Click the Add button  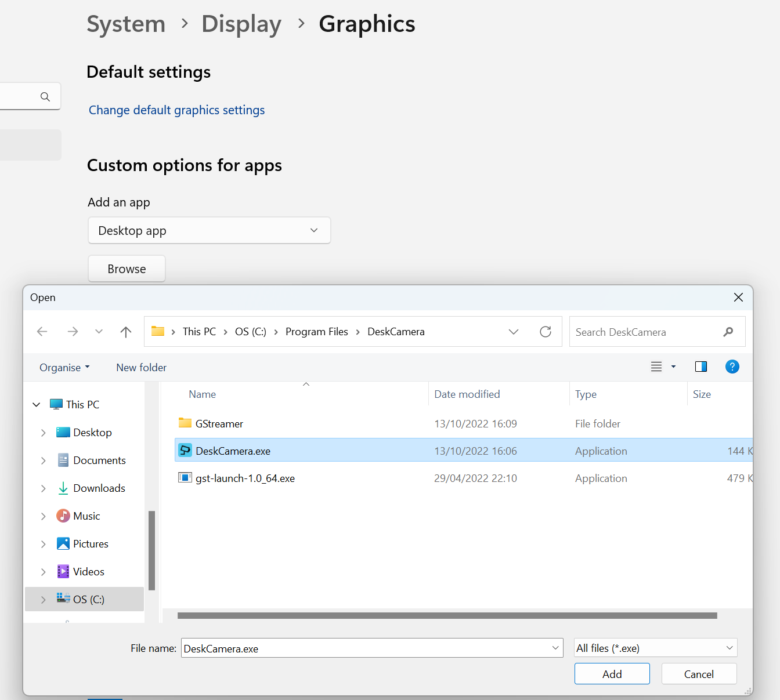click(612, 674)
